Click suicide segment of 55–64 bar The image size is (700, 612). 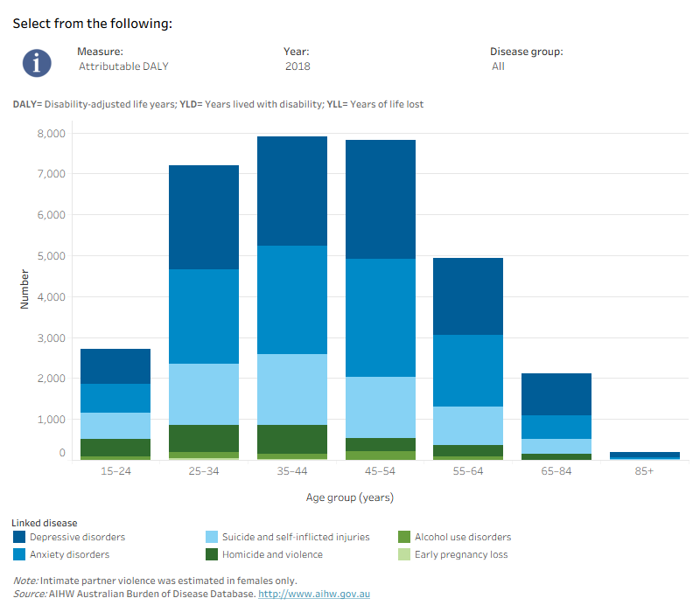tap(468, 426)
